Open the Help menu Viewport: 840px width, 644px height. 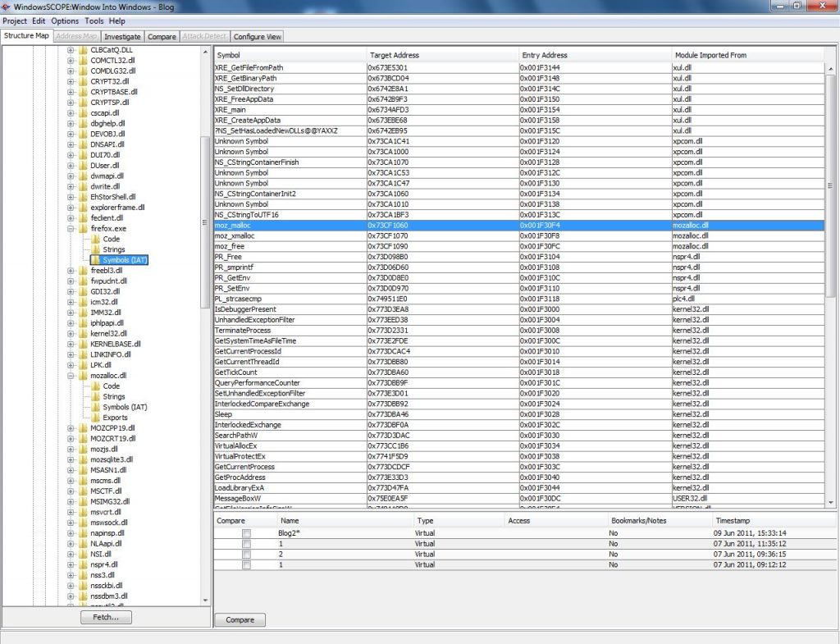[x=116, y=21]
